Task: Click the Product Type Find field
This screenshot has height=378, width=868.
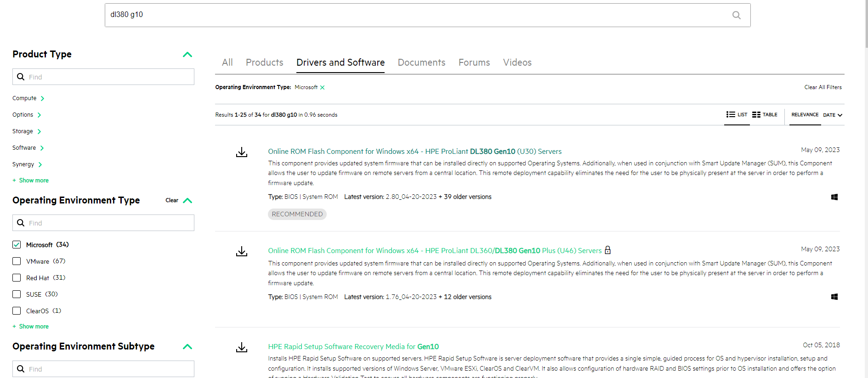Action: [103, 77]
